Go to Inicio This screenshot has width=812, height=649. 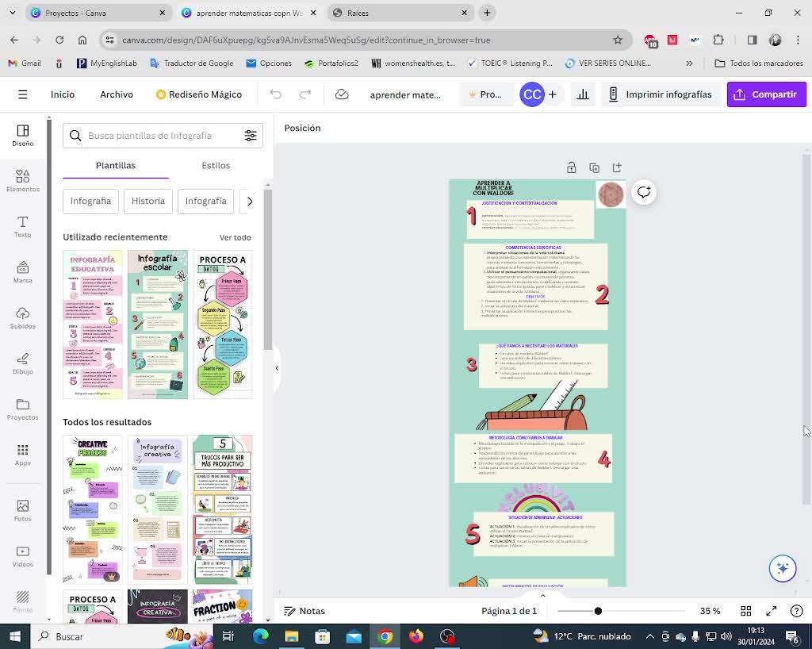63,94
